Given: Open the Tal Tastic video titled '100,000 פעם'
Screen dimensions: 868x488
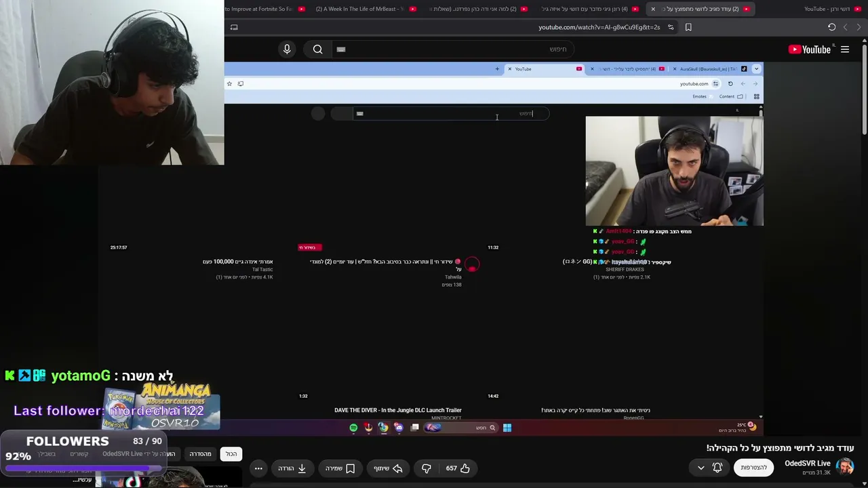Looking at the screenshot, I should point(237,262).
